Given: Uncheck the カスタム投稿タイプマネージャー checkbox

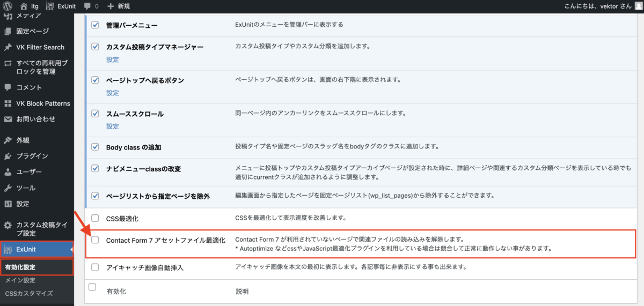Looking at the screenshot, I should (x=96, y=47).
